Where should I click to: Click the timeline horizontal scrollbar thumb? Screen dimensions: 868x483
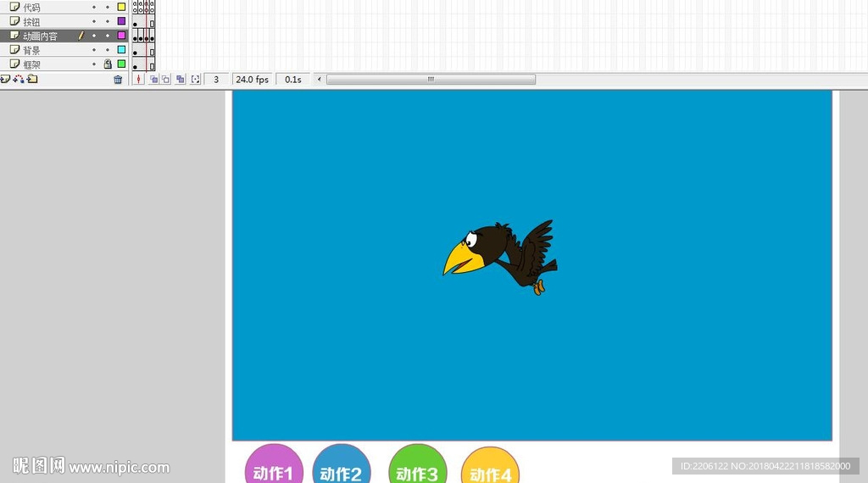pos(431,80)
